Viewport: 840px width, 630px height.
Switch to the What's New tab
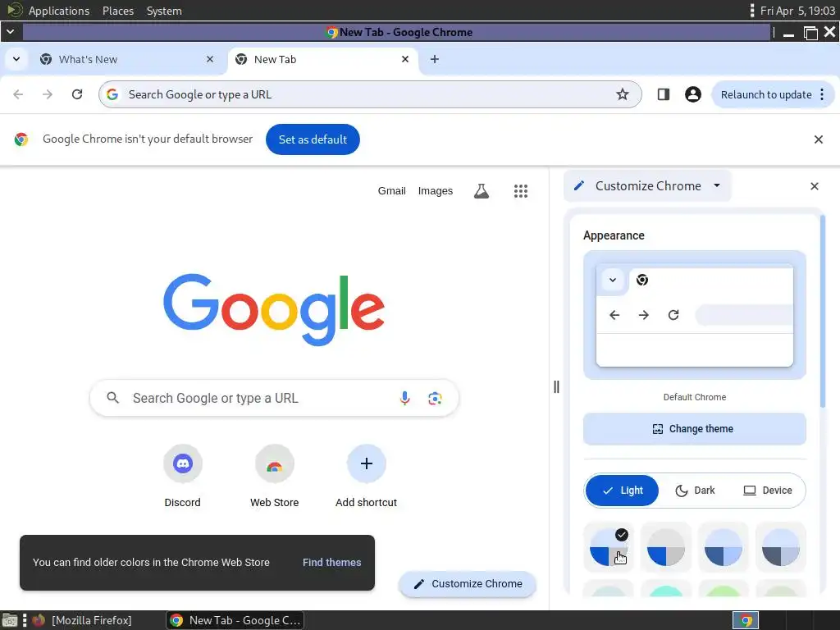(127, 59)
